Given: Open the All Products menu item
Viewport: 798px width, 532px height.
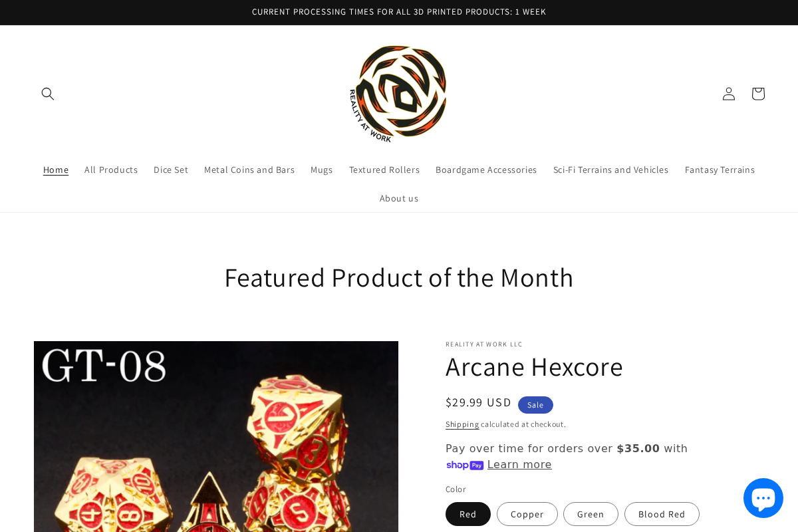Looking at the screenshot, I should click(111, 170).
